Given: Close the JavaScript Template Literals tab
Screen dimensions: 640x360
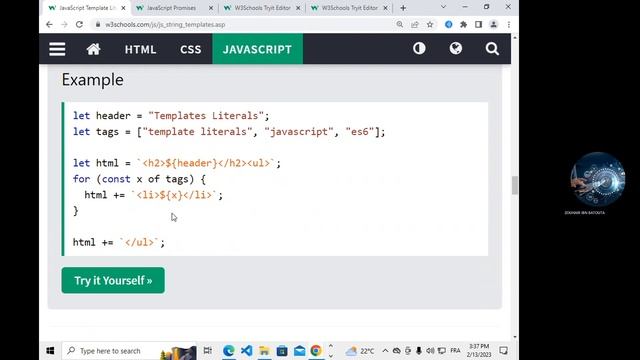Looking at the screenshot, I should pyautogui.click(x=123, y=8).
